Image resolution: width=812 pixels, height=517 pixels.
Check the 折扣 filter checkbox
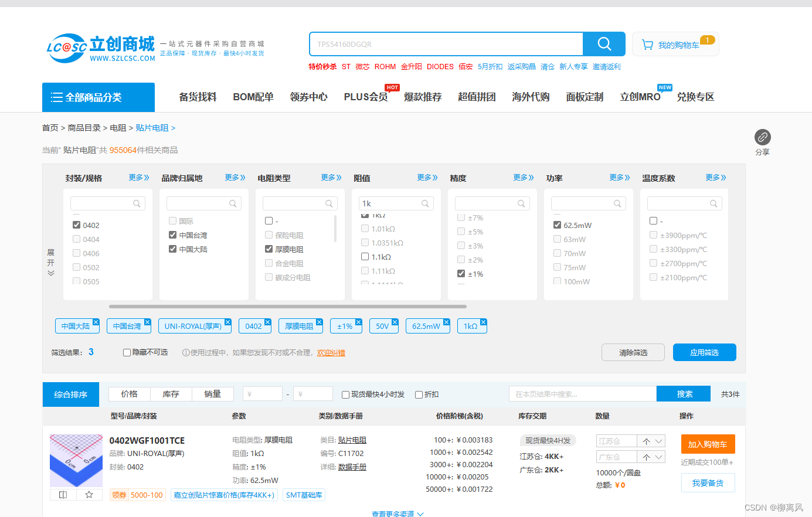pos(419,394)
